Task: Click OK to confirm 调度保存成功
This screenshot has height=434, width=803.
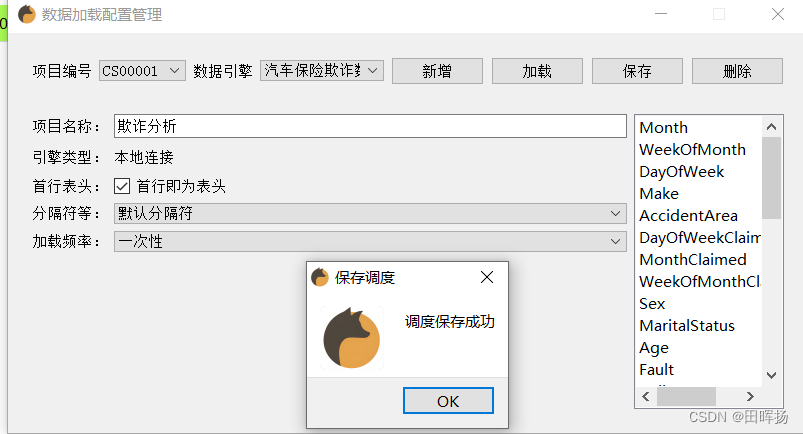Action: click(x=448, y=401)
